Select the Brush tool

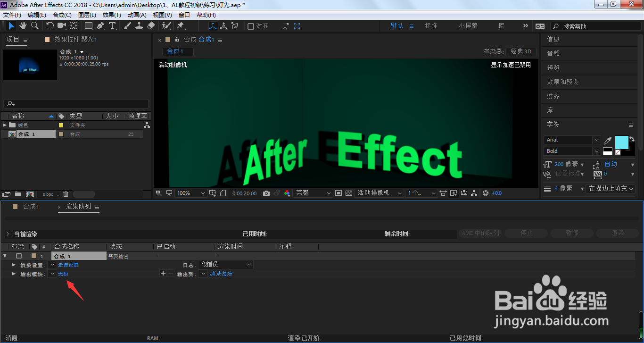(x=128, y=25)
